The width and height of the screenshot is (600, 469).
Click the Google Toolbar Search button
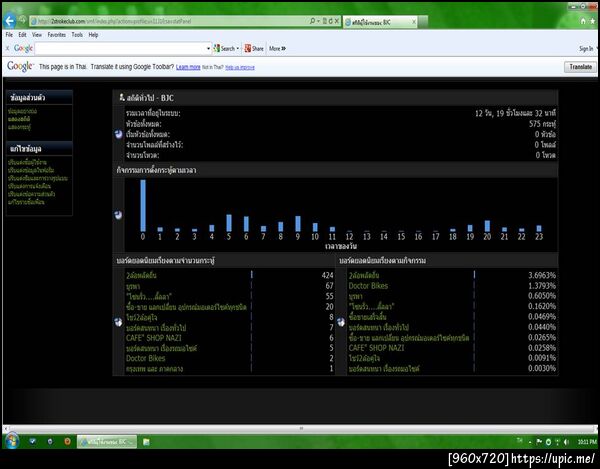pyautogui.click(x=224, y=49)
